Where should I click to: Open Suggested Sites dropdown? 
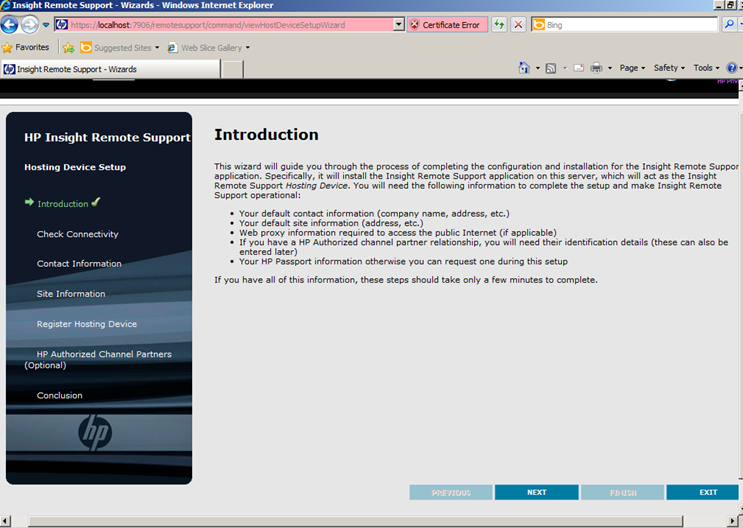pyautogui.click(x=120, y=47)
